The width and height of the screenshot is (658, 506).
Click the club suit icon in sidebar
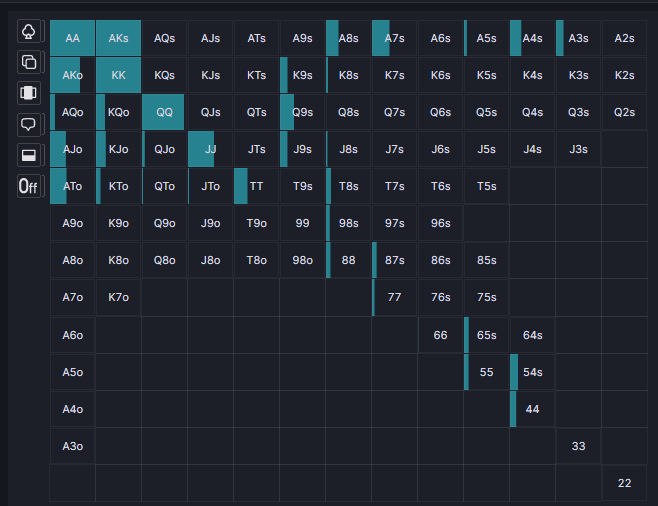click(30, 31)
